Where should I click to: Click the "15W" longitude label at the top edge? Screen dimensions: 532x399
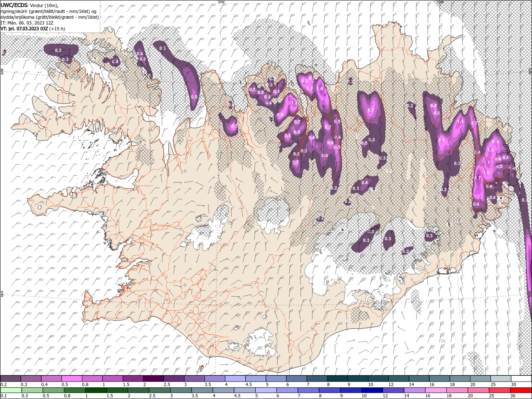pos(440,2)
